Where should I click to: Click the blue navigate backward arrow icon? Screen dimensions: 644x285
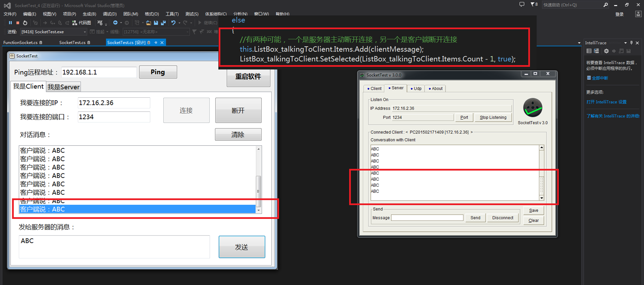click(115, 23)
